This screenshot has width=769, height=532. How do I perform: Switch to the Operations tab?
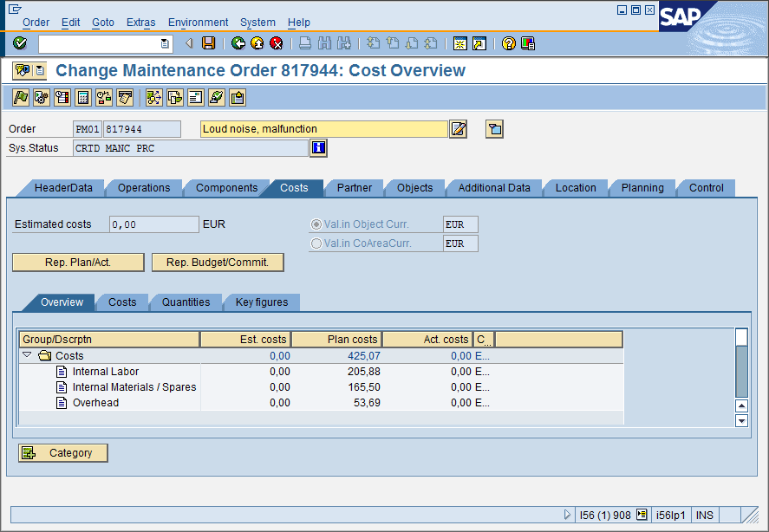(144, 188)
